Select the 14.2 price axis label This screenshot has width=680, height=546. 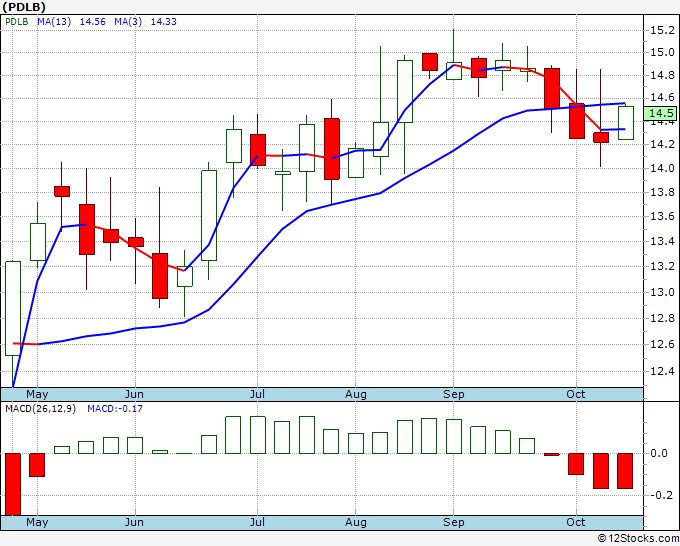662,144
